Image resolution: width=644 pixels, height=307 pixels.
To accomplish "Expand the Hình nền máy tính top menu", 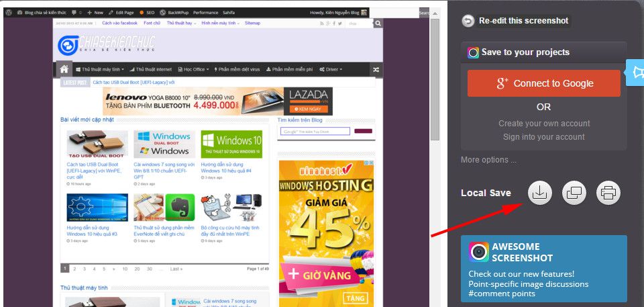I will coord(221,23).
